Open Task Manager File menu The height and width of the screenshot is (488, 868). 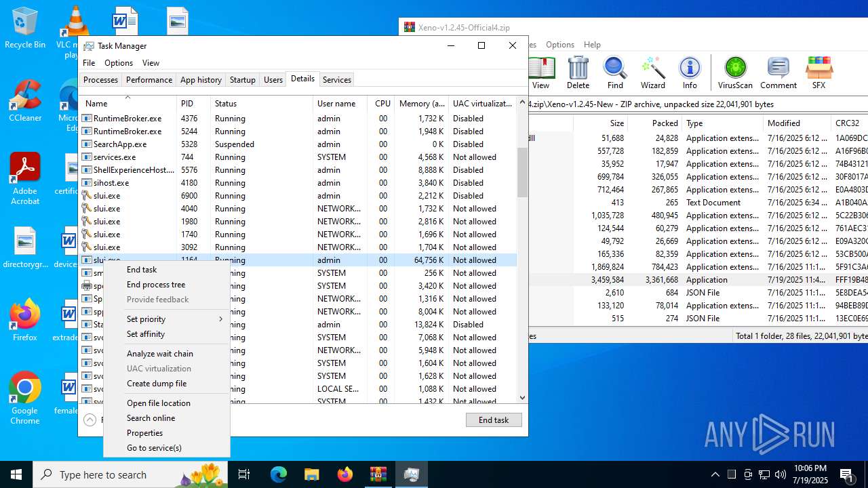coord(89,63)
